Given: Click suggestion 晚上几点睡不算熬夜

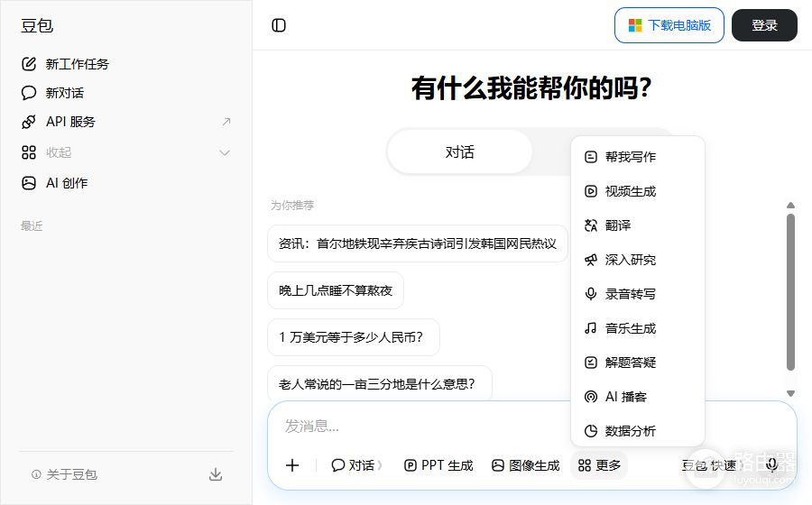Looking at the screenshot, I should coord(336,290).
